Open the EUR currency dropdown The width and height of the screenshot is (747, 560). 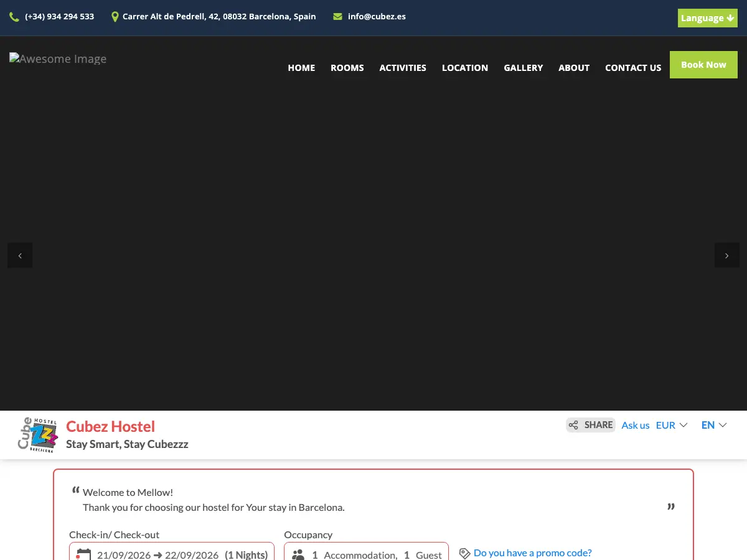coord(672,425)
